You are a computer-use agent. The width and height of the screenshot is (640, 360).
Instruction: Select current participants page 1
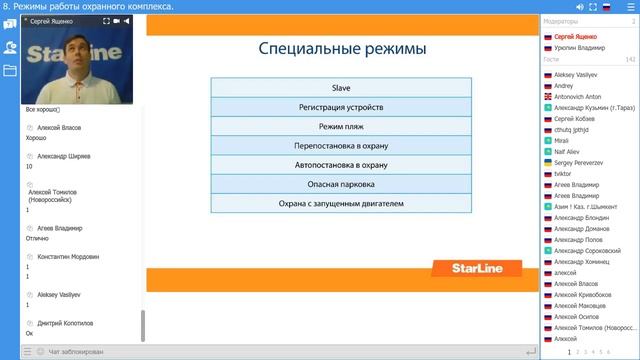click(569, 352)
